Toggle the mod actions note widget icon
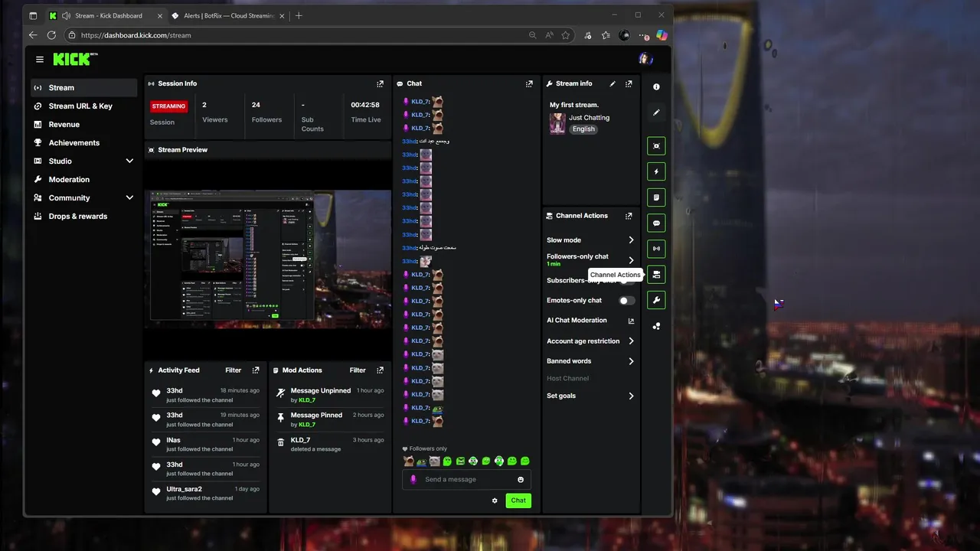This screenshot has width=980, height=551. pyautogui.click(x=656, y=197)
